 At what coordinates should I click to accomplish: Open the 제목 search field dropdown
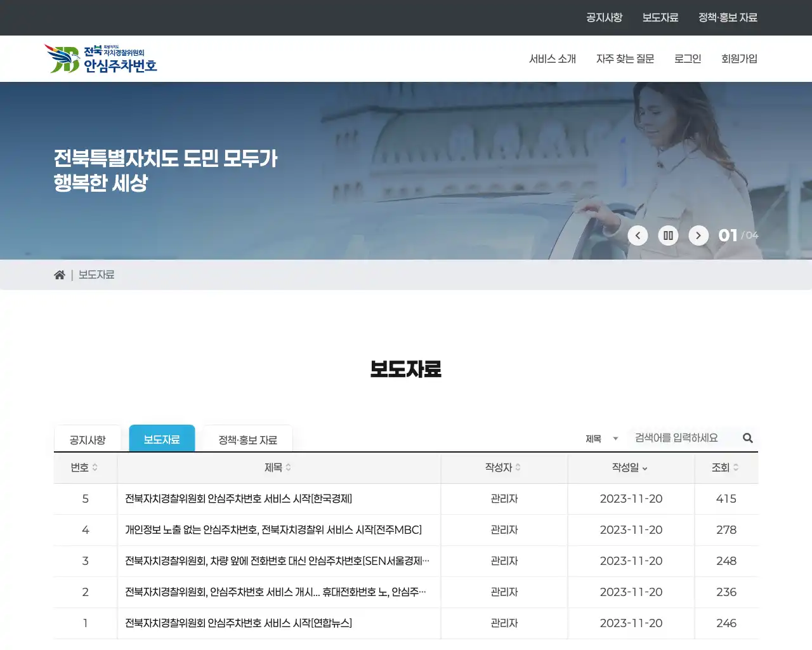click(601, 437)
